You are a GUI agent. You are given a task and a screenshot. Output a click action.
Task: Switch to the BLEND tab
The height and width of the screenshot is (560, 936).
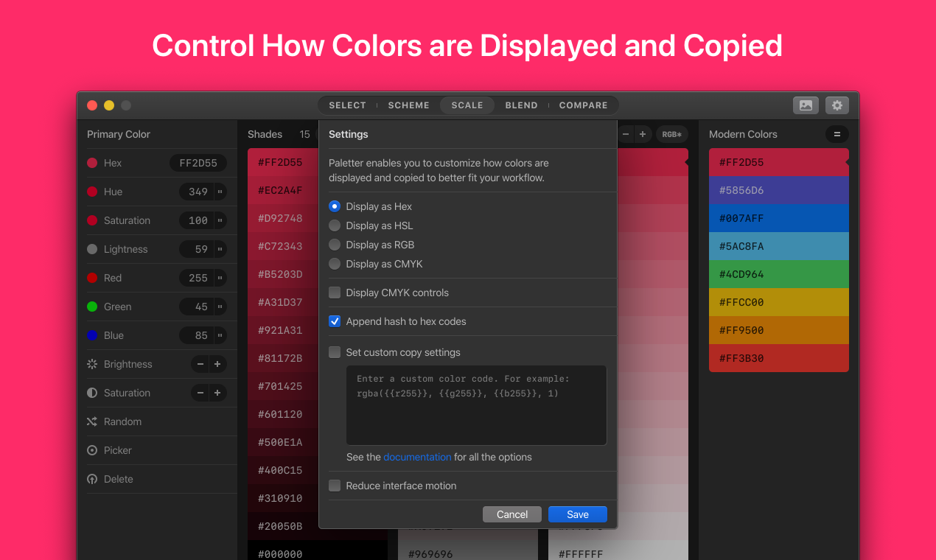pyautogui.click(x=521, y=105)
